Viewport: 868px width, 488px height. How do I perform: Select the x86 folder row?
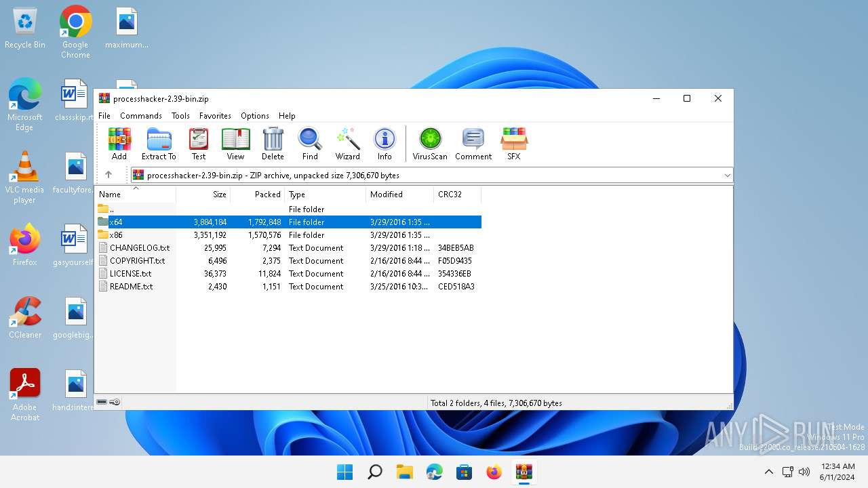tap(288, 235)
